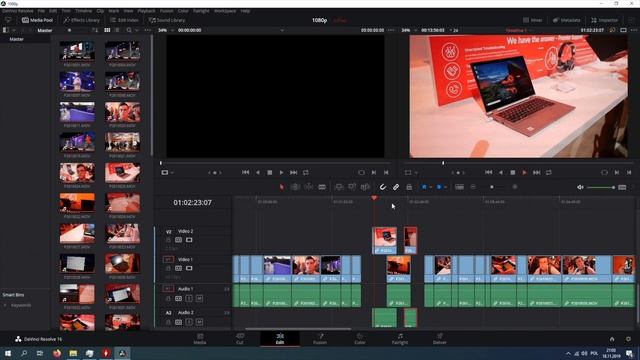Click the Overwrite Clip edit icon
Viewport: 640px width, 360px height.
(x=352, y=187)
